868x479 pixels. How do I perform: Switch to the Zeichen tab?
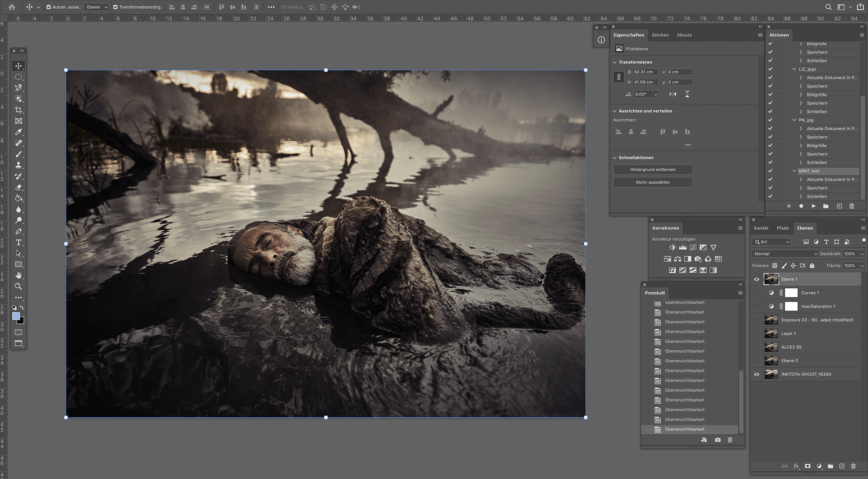point(660,35)
